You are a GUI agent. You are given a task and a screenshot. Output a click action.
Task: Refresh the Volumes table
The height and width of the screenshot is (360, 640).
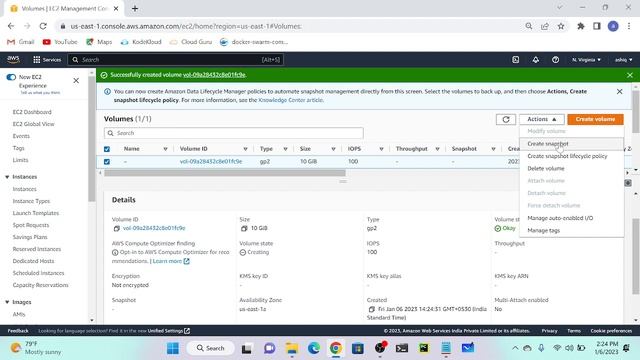(506, 119)
